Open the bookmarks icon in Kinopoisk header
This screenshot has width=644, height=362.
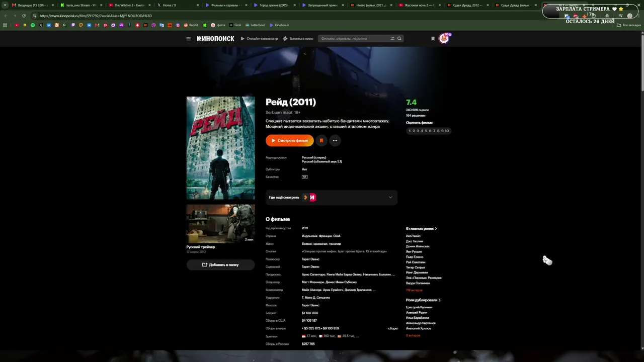433,39
